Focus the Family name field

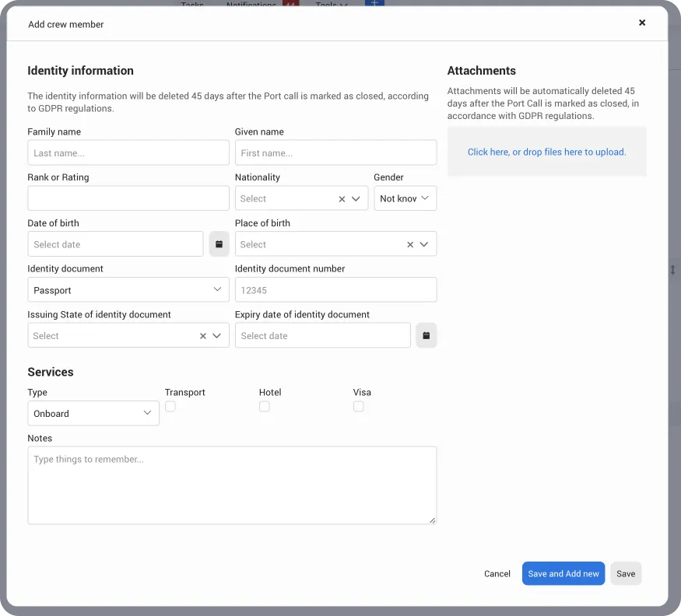point(128,152)
